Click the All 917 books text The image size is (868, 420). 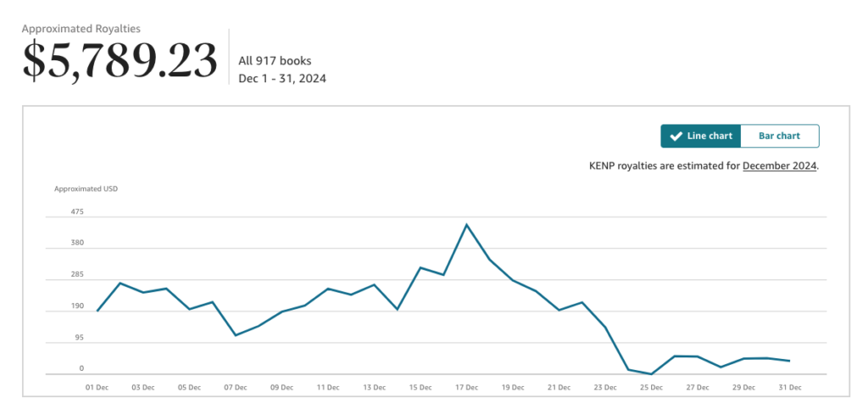[275, 61]
